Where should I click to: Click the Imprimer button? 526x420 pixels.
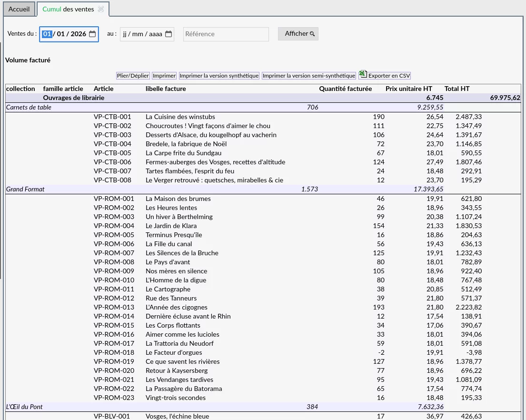coord(164,76)
